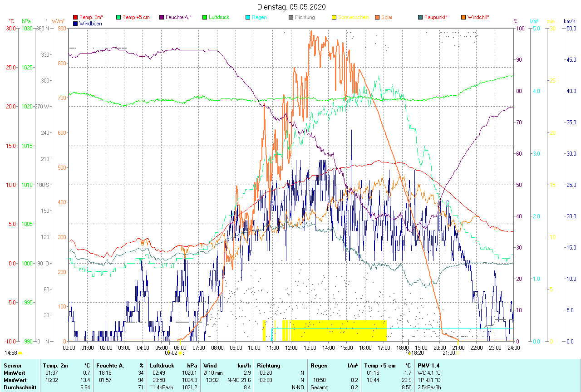Click the Sonnenschein legend label
The height and width of the screenshot is (392, 581).
pos(354,17)
